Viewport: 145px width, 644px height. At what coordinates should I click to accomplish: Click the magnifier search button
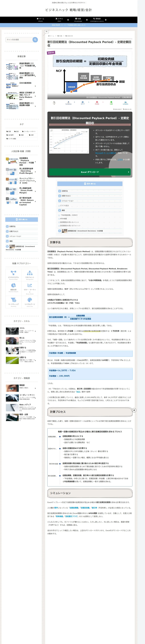pyautogui.click(x=35, y=39)
